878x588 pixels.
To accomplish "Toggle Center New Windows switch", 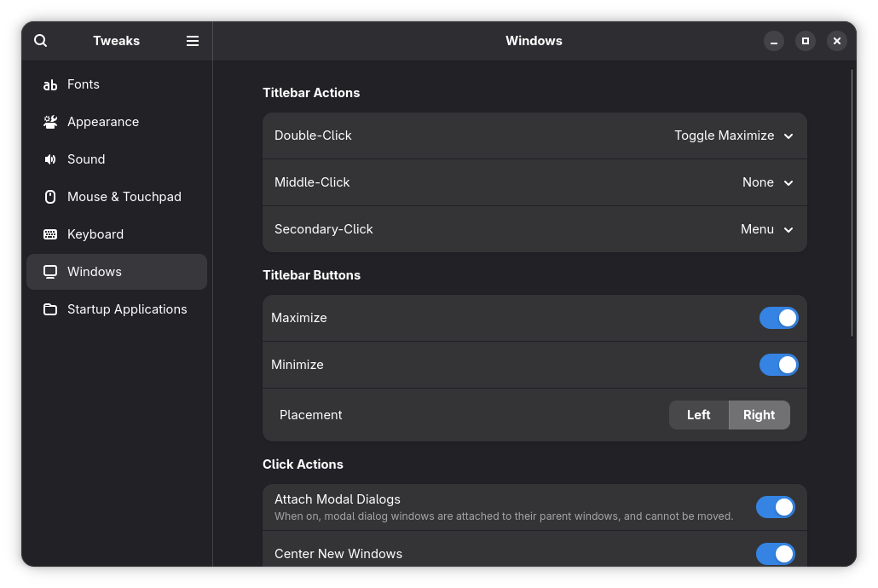I will [776, 554].
